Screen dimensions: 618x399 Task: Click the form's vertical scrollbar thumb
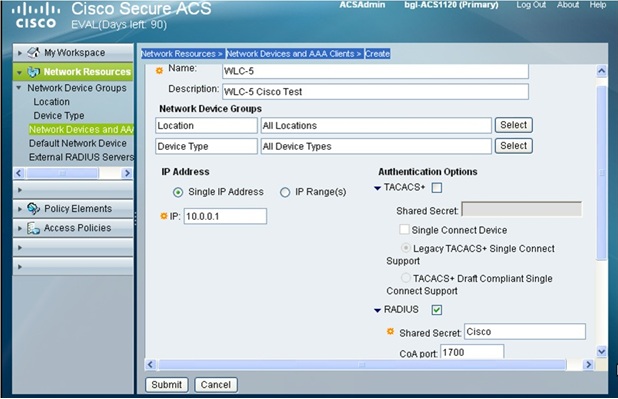(601, 173)
